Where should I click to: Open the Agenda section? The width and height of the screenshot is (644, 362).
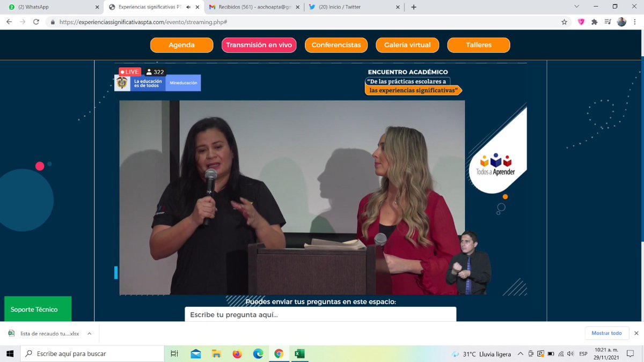[181, 45]
